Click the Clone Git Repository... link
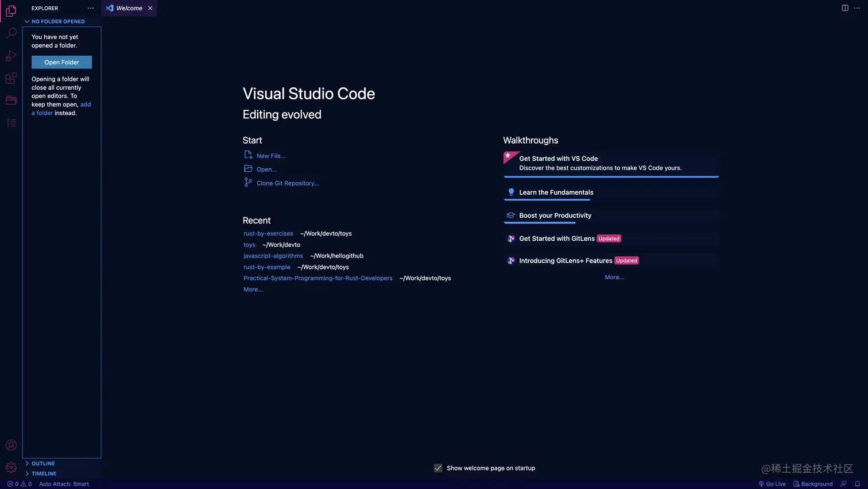Viewport: 868px width, 489px height. point(288,183)
